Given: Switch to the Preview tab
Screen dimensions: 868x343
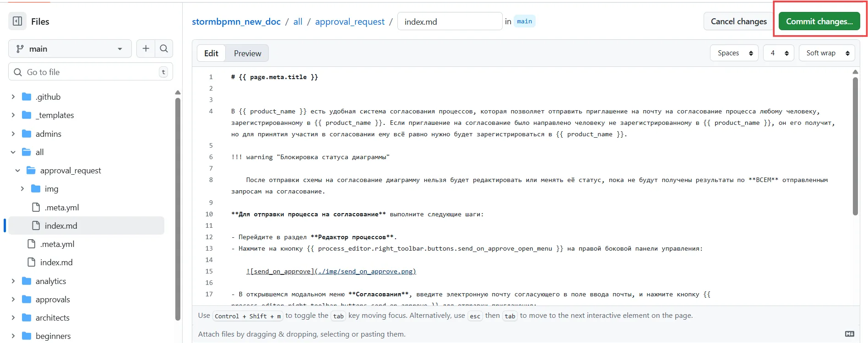Looking at the screenshot, I should point(247,54).
